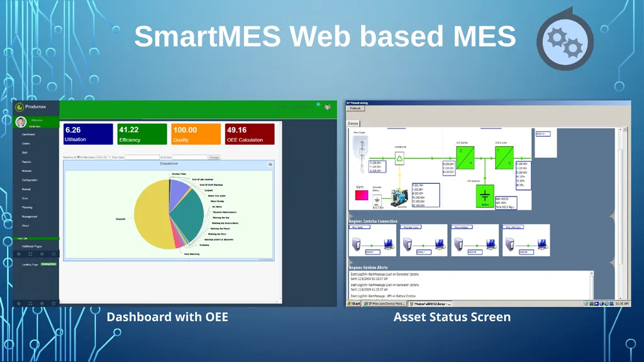Image resolution: width=644 pixels, height=362 pixels.
Task: Click the Produmax logo icon
Action: click(19, 107)
